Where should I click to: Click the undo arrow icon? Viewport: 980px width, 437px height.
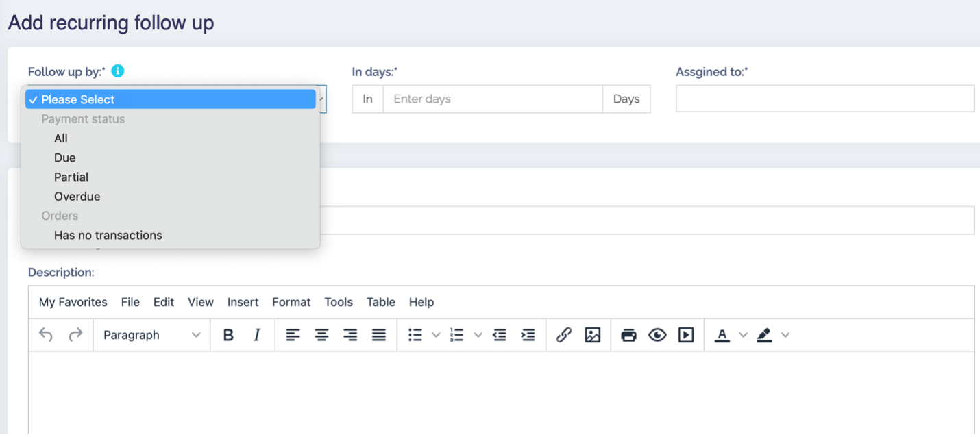[46, 335]
